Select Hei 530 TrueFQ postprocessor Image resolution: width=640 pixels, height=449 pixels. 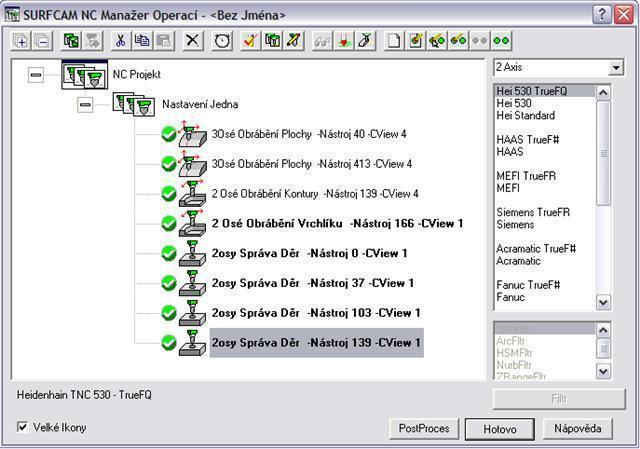tap(544, 91)
